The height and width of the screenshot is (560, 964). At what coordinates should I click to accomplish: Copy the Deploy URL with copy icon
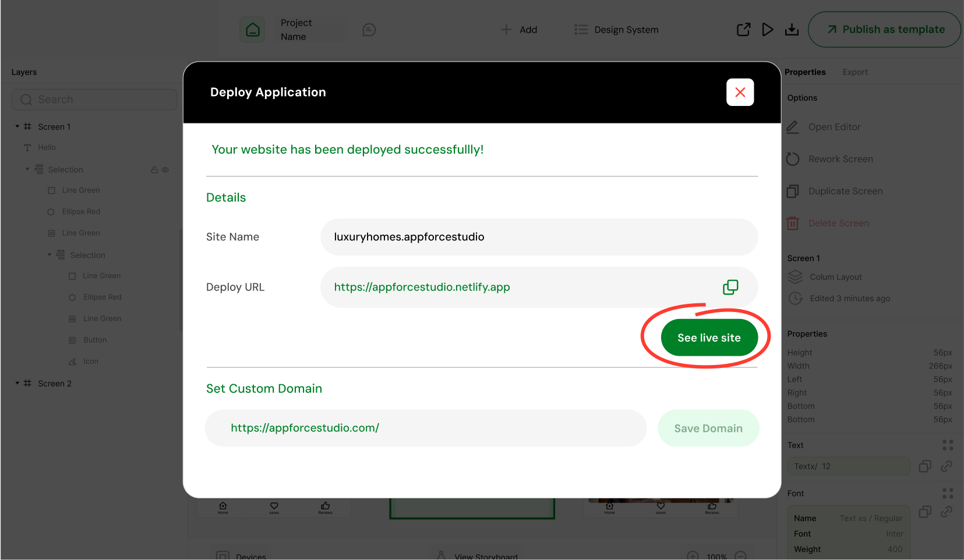coord(730,287)
